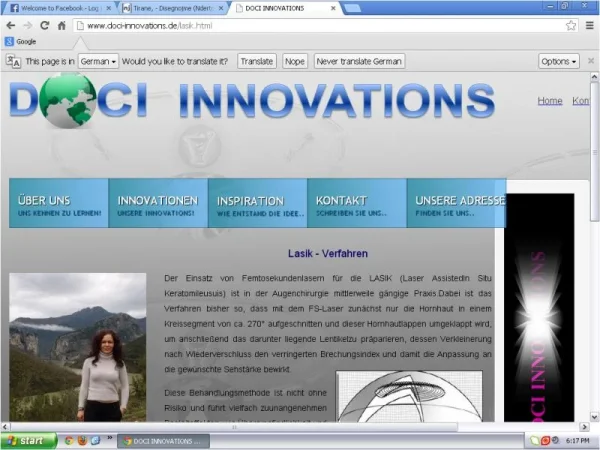
Task: Open the Über Uns navigation item
Action: [x=58, y=204]
